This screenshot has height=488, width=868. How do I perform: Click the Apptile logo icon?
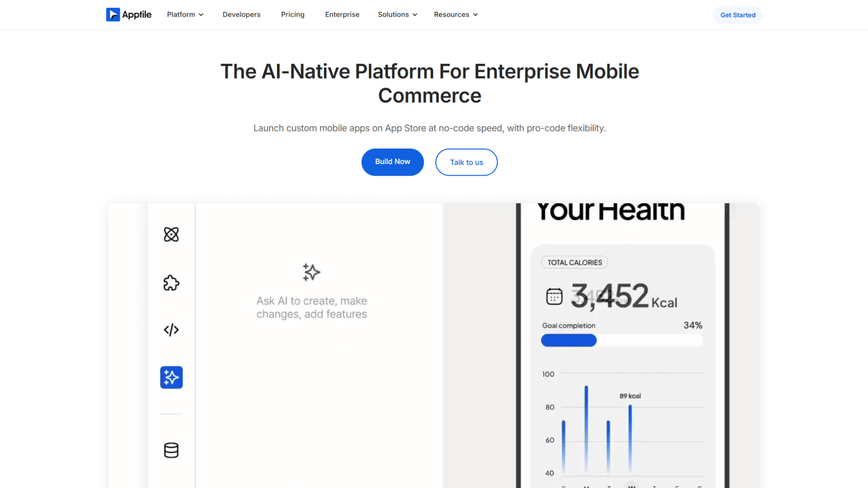(x=113, y=14)
